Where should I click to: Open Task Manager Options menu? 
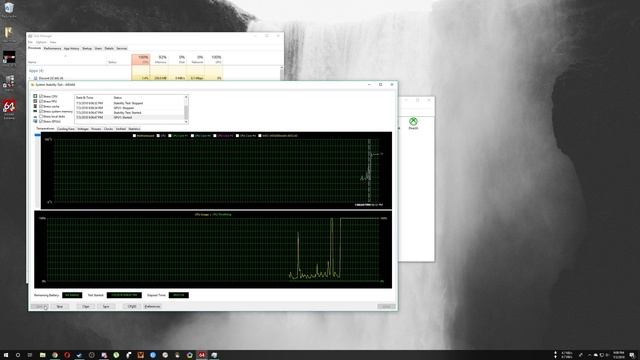[41, 42]
